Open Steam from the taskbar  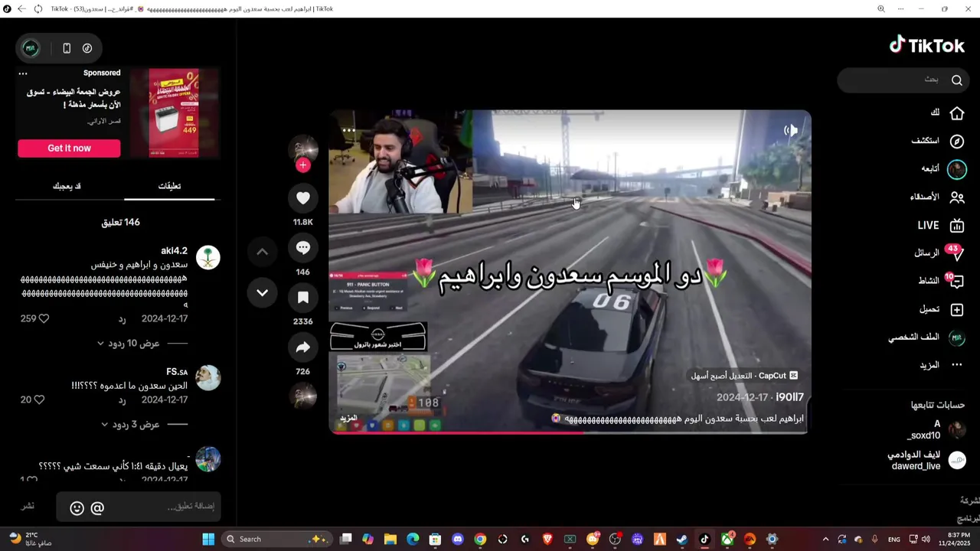(682, 539)
